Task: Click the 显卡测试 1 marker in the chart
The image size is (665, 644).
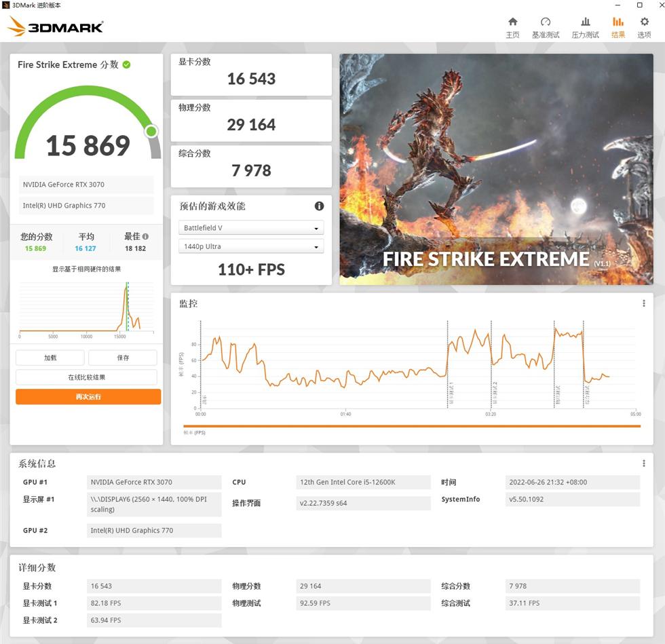Action: tap(451, 393)
